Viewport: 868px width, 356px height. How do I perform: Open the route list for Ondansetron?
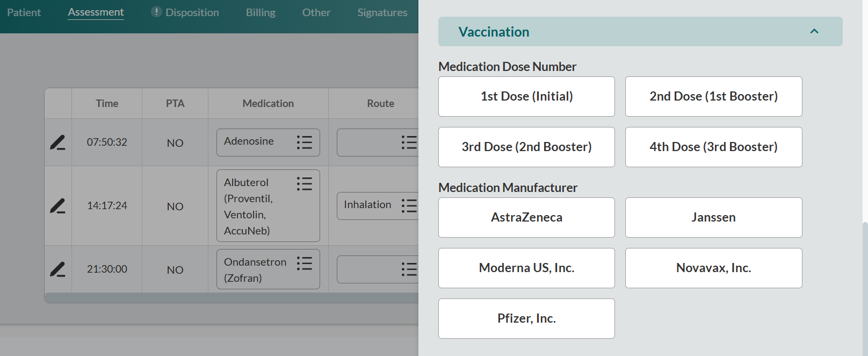(408, 269)
